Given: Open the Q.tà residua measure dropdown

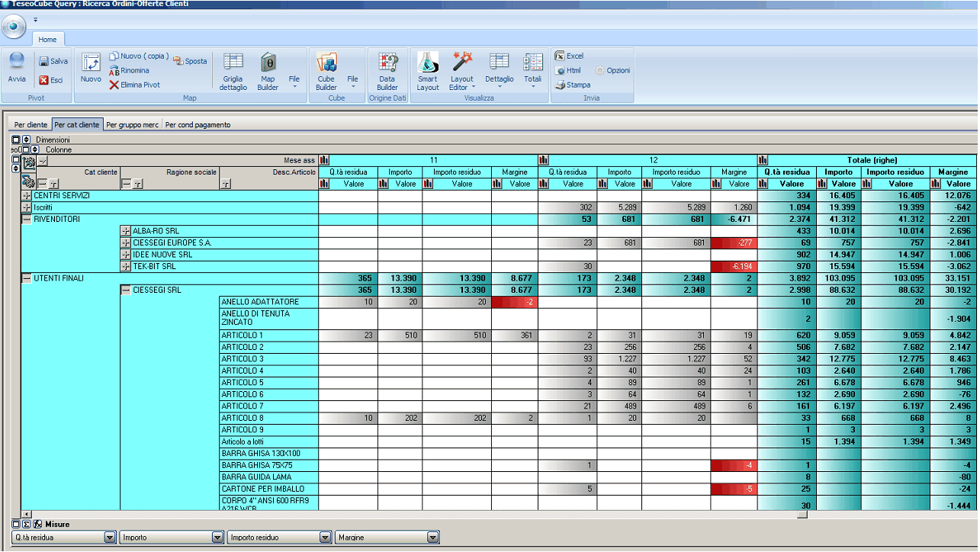Looking at the screenshot, I should click(110, 538).
